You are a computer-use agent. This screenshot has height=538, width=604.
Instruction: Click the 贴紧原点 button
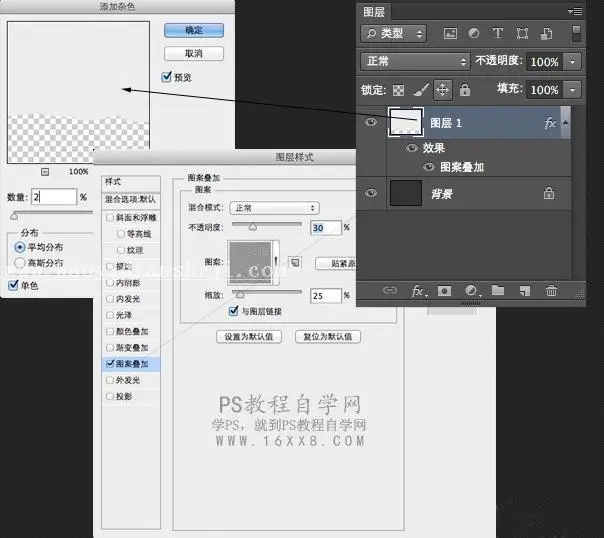(x=336, y=263)
